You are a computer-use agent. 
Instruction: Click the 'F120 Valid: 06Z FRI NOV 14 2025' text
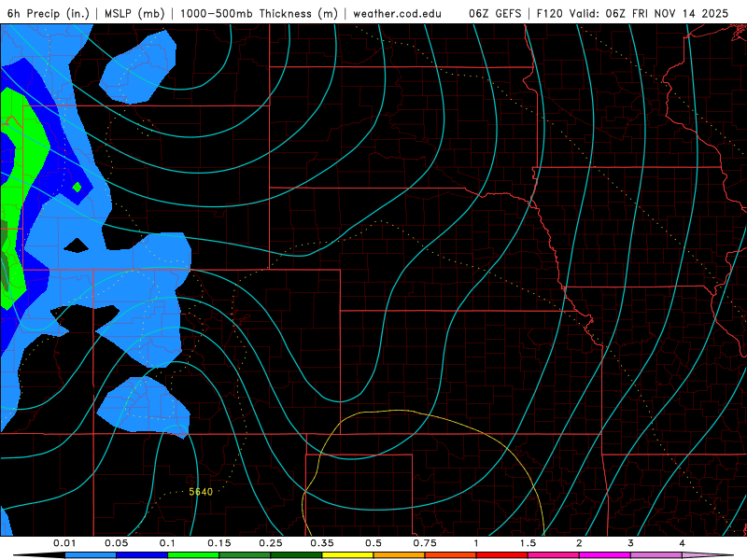coord(632,13)
